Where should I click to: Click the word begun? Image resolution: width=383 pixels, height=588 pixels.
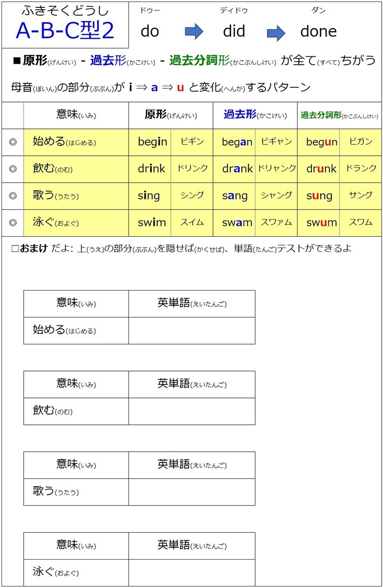[322, 142]
